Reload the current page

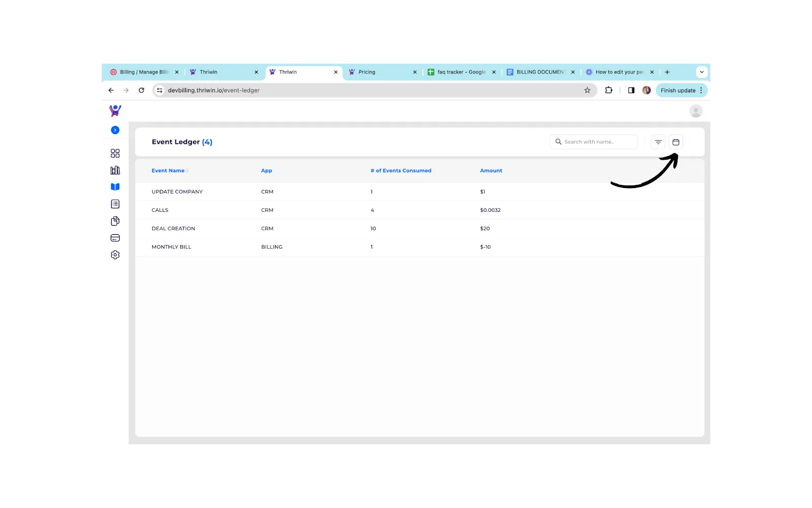coord(141,90)
